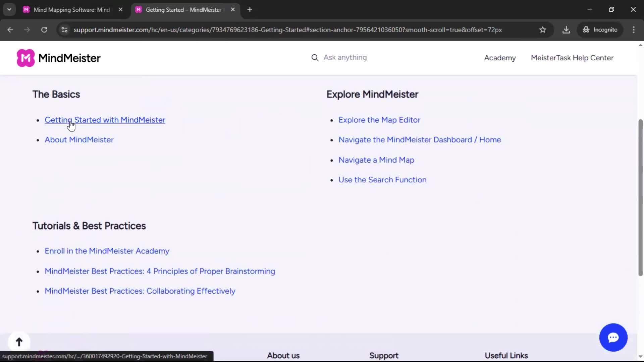Open the chat support bubble
The width and height of the screenshot is (644, 362).
click(613, 338)
